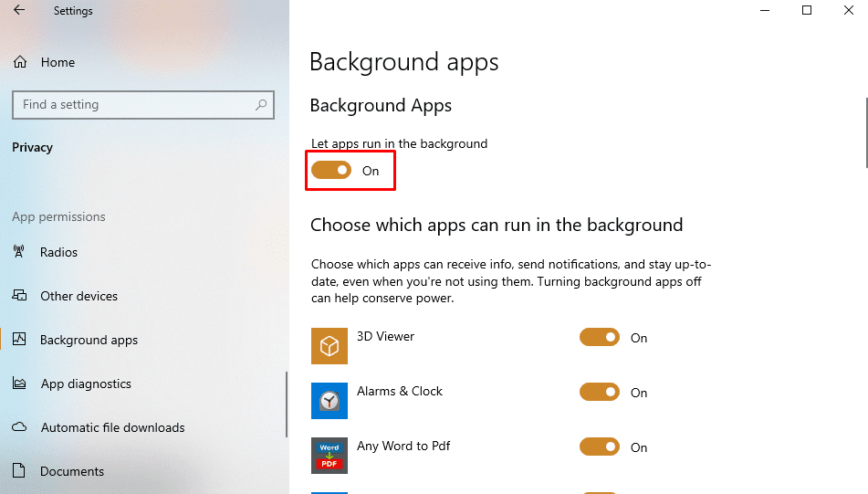Click the Other devices icon

point(19,295)
